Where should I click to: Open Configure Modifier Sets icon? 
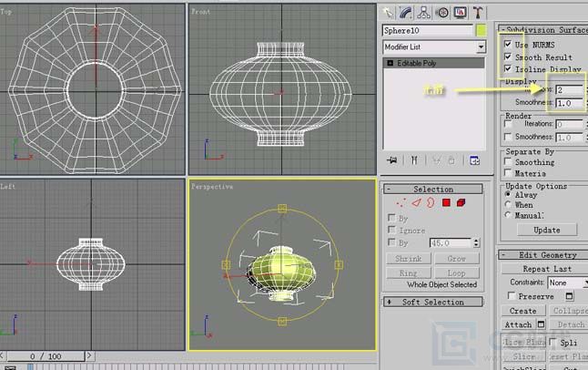coord(474,160)
